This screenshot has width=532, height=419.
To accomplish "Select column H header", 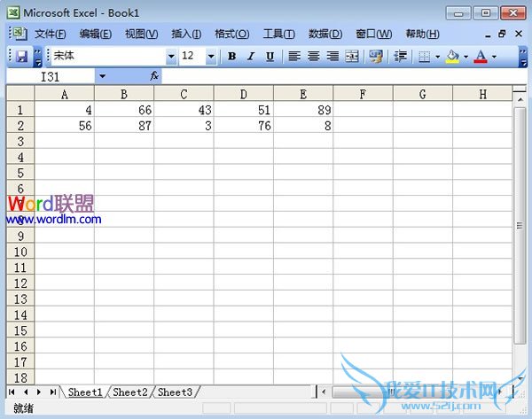I will 482,94.
